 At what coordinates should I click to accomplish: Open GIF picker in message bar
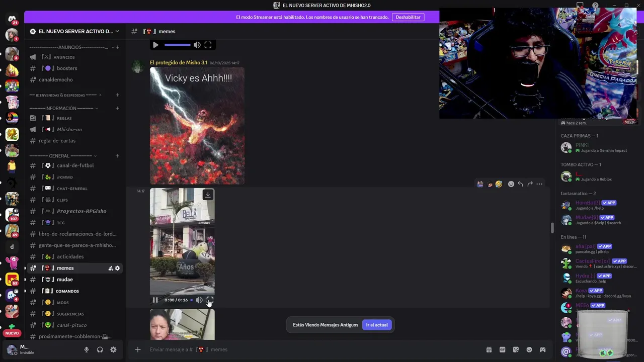[x=502, y=350]
